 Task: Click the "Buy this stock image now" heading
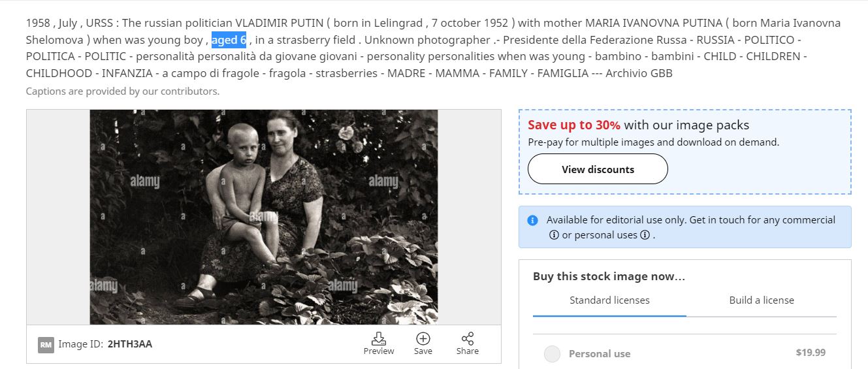[x=609, y=276]
